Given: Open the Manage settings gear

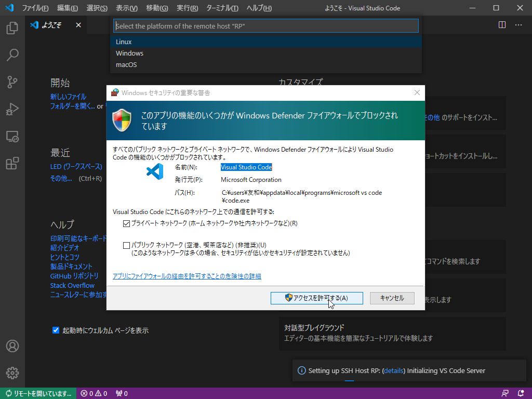Looking at the screenshot, I should click(x=11, y=373).
